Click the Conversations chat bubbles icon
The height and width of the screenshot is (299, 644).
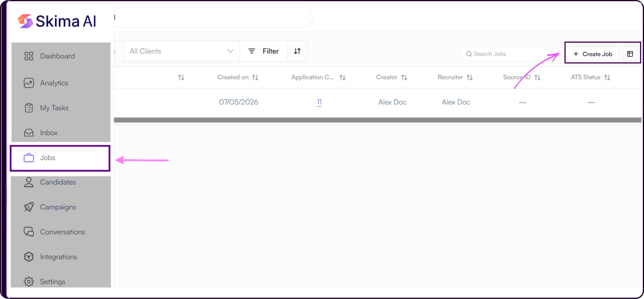29,232
